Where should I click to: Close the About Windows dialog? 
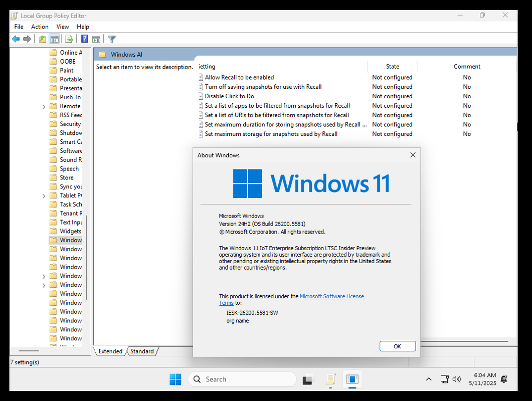[413, 155]
